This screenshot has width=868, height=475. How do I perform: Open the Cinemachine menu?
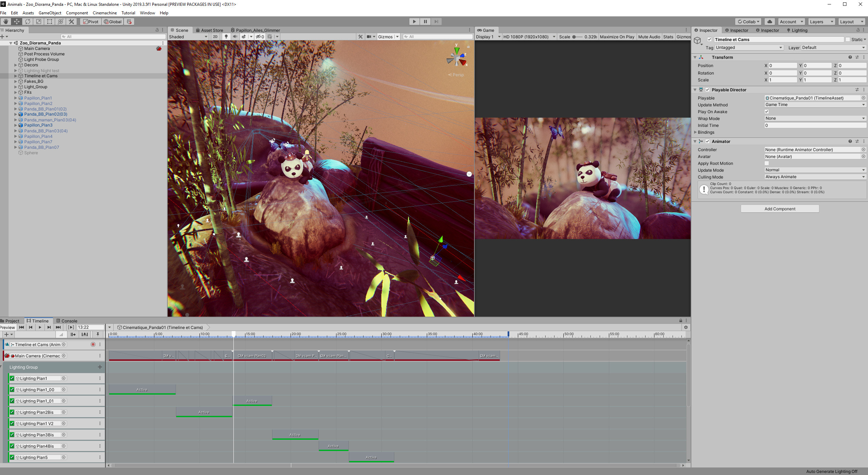[x=104, y=13]
